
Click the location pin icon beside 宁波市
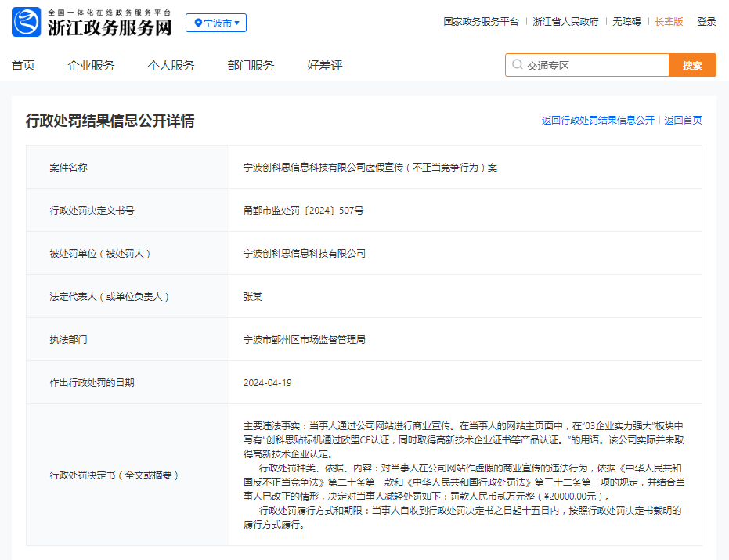pos(197,23)
